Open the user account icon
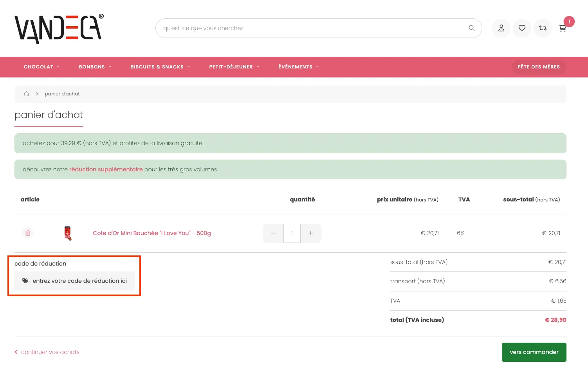This screenshot has height=372, width=588. pos(501,28)
